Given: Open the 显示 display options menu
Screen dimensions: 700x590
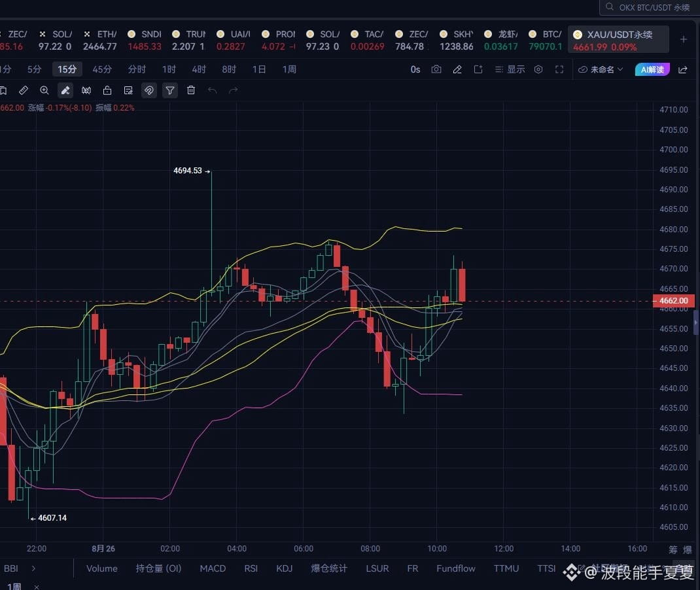Looking at the screenshot, I should click(510, 69).
